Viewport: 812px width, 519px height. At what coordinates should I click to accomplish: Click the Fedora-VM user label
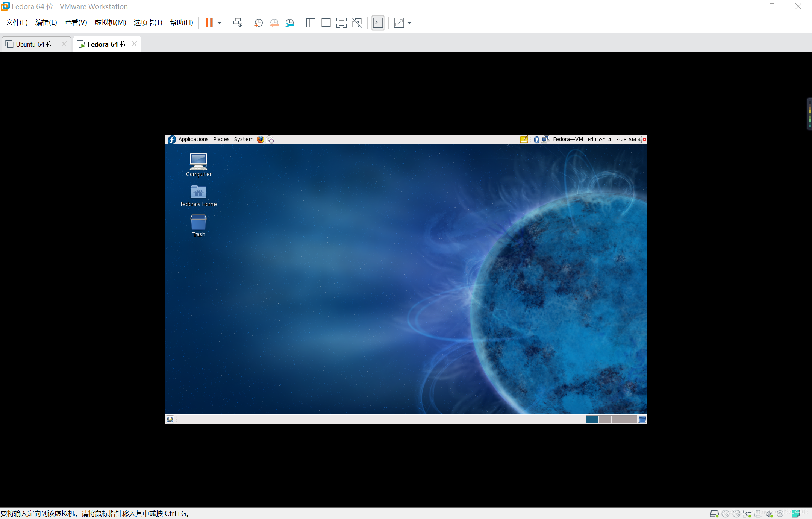[x=568, y=140]
